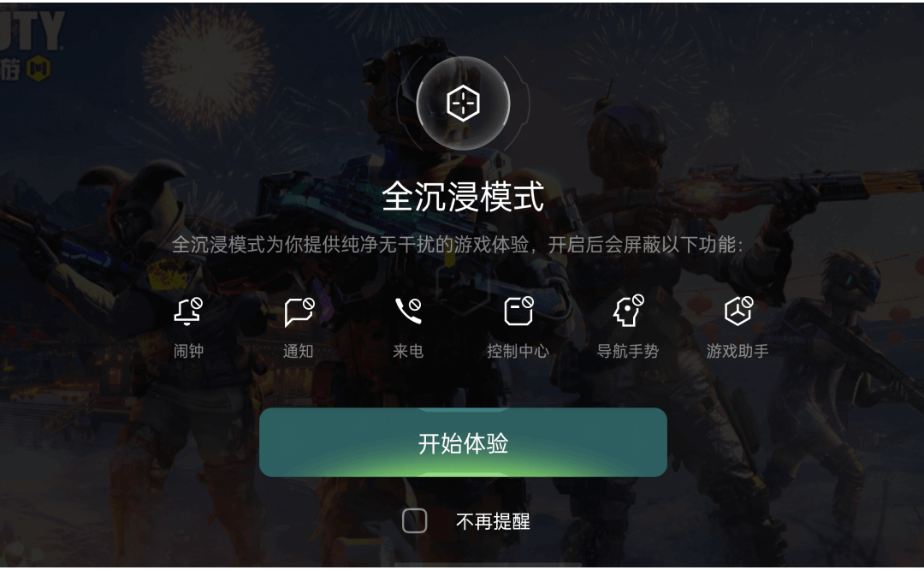Select the 闹钟 label
The height and width of the screenshot is (570, 924).
(x=188, y=351)
